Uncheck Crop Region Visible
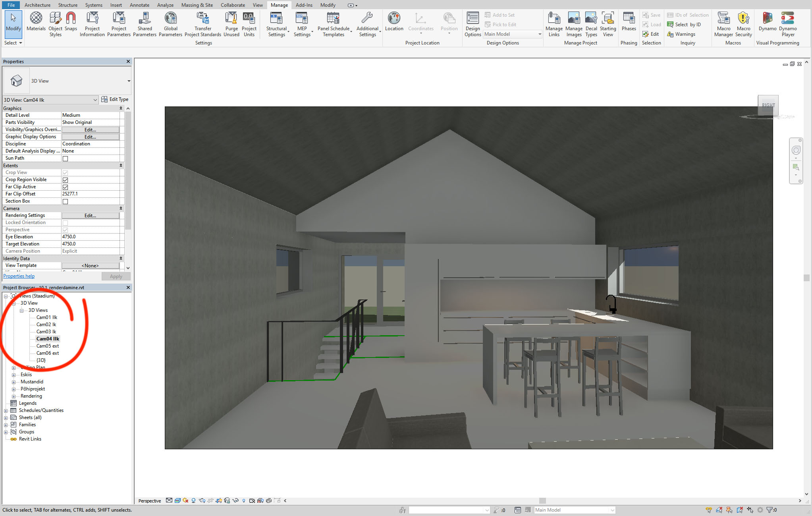The width and height of the screenshot is (812, 516). pyautogui.click(x=66, y=180)
